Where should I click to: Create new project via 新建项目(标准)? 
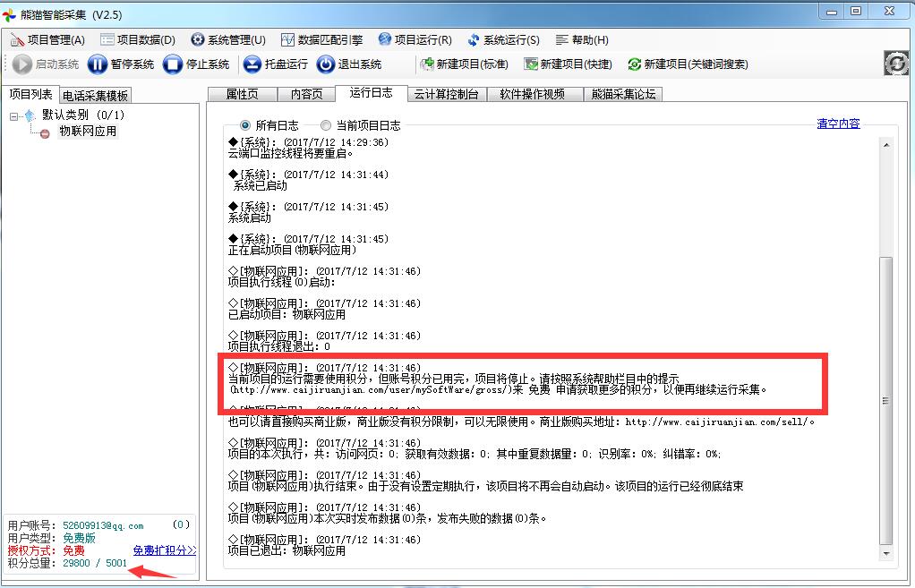[427, 64]
